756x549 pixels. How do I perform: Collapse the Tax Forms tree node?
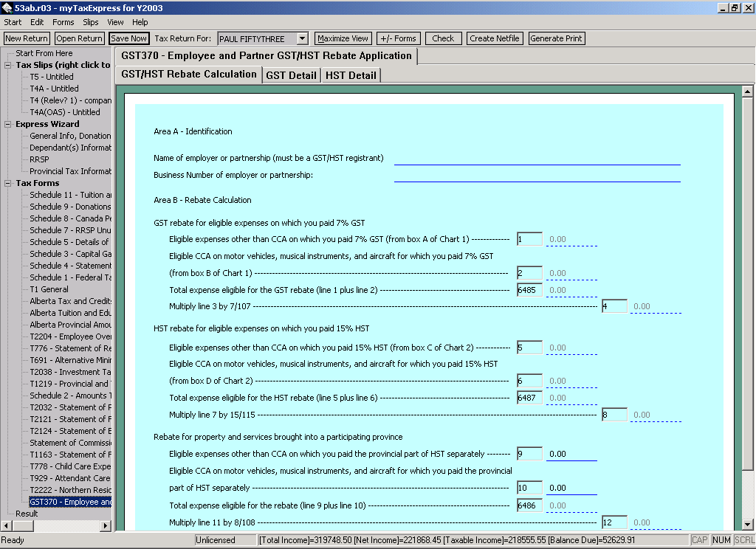[x=8, y=183]
